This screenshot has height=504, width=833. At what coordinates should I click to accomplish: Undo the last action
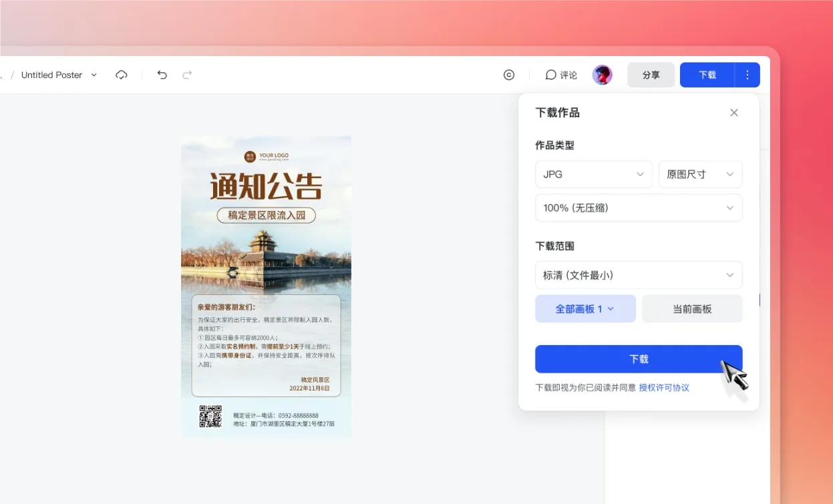[x=162, y=75]
